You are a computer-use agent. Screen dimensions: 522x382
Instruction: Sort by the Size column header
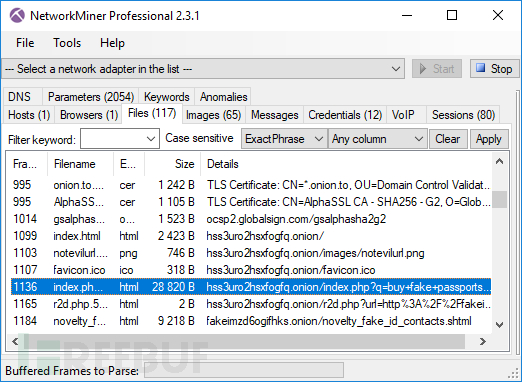pyautogui.click(x=172, y=164)
